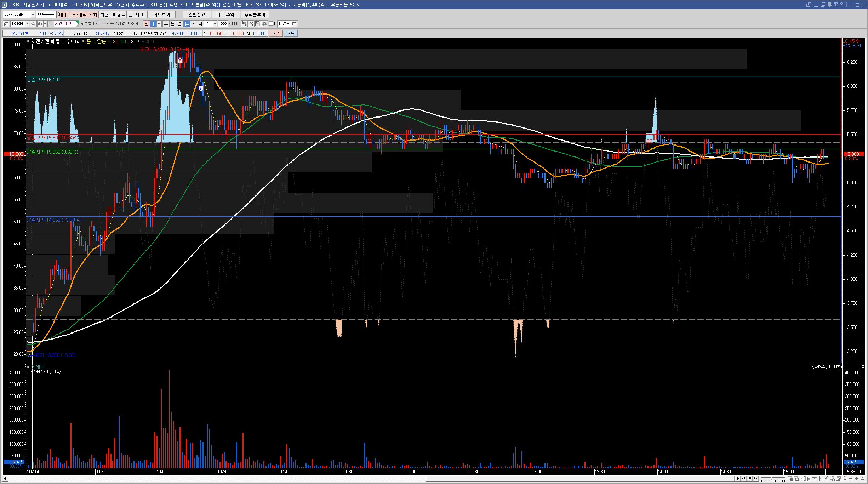The image size is (868, 484).
Task: Click the 메모보기 button
Action: pos(161,15)
